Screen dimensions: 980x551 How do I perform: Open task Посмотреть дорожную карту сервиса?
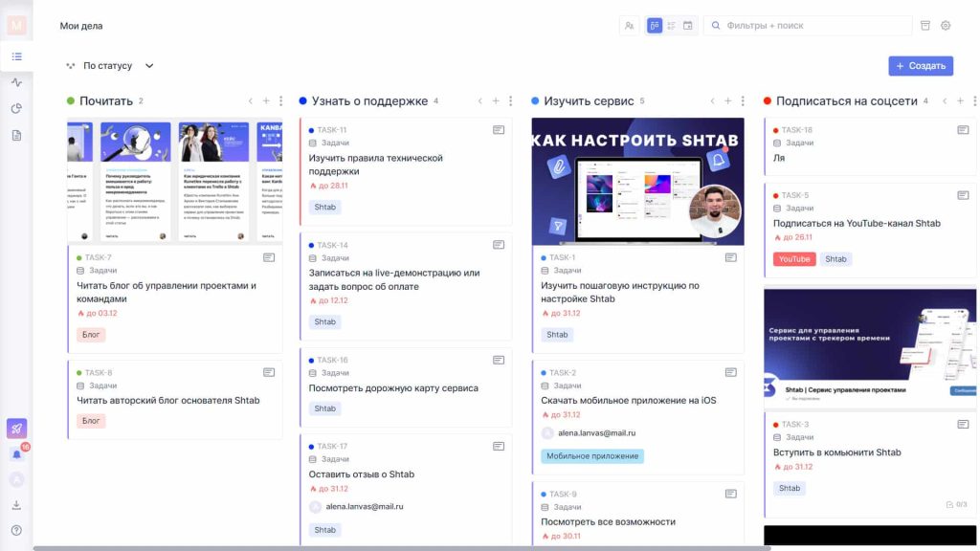pyautogui.click(x=393, y=388)
